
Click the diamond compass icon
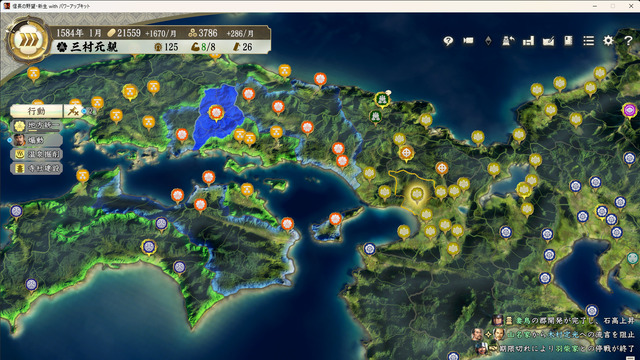(x=488, y=41)
